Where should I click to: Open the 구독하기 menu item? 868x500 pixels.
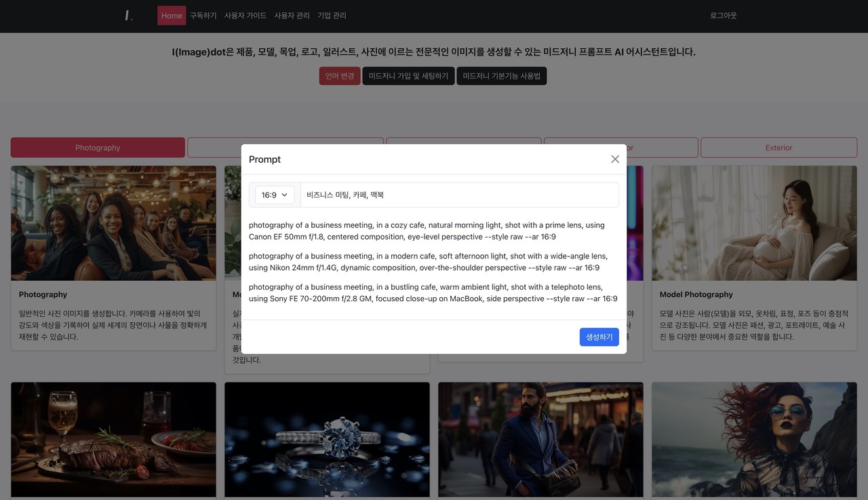click(x=203, y=16)
